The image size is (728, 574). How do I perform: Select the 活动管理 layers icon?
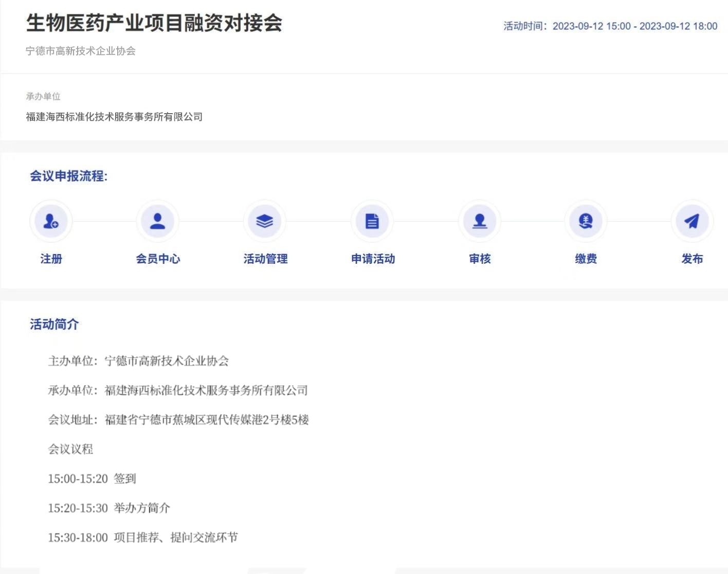click(265, 221)
